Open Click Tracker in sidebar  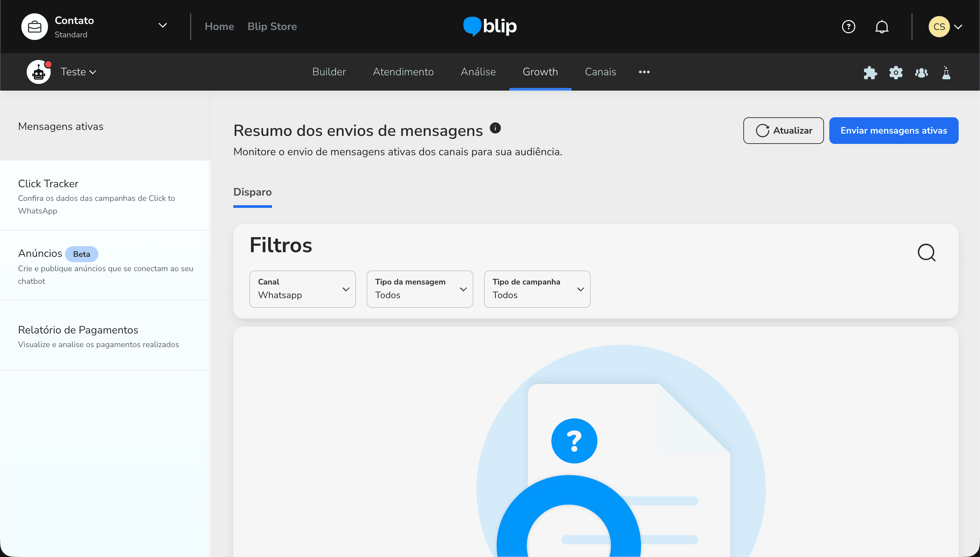point(105,196)
